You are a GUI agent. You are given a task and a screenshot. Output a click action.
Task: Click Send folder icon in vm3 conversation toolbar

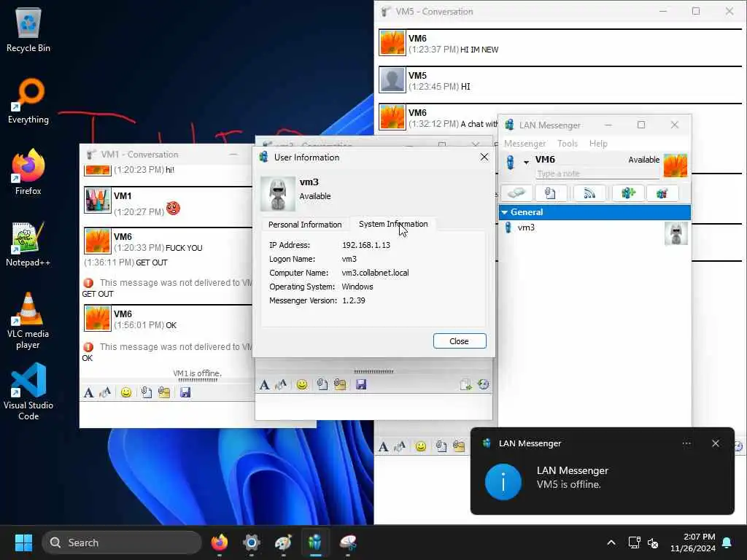(x=340, y=384)
